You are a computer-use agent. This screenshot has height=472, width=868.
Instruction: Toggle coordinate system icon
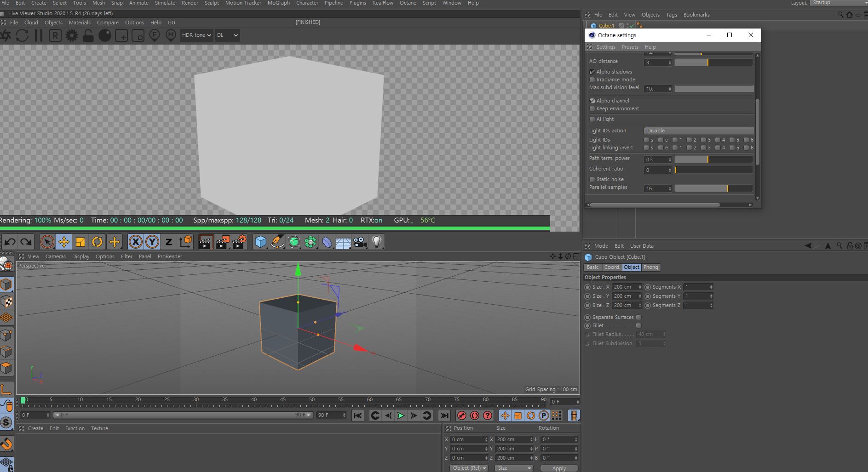[x=186, y=242]
